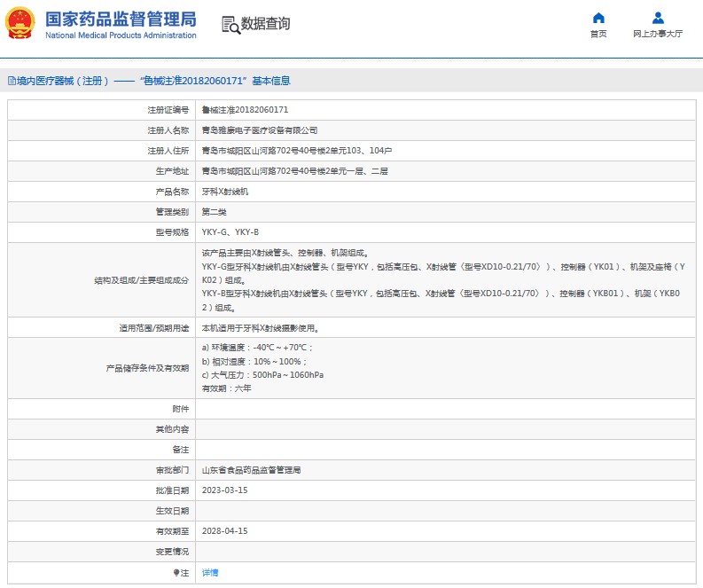Open the 详情 details link
703x588 pixels.
click(210, 572)
